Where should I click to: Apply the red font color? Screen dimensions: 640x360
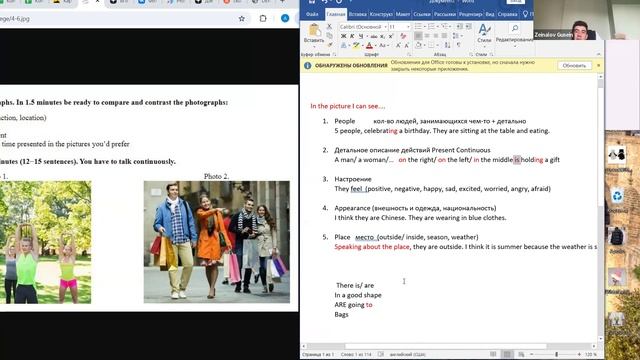369,45
